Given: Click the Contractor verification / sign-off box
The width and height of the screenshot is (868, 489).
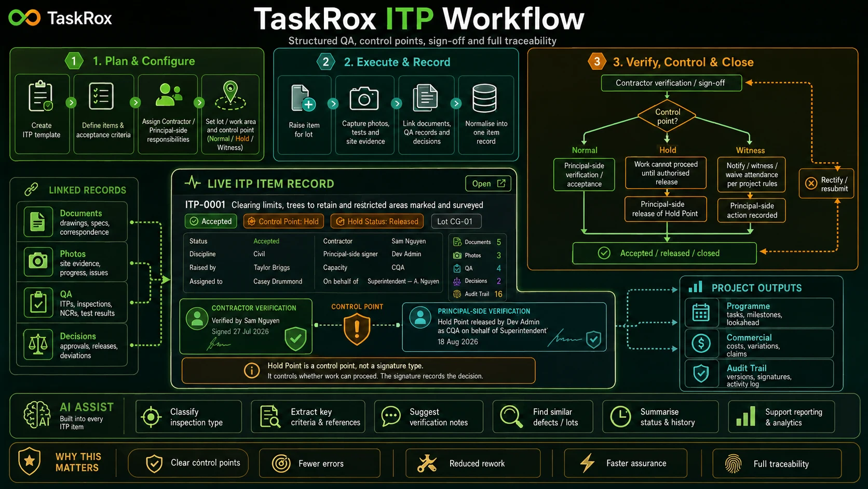Looking at the screenshot, I should click(x=671, y=83).
